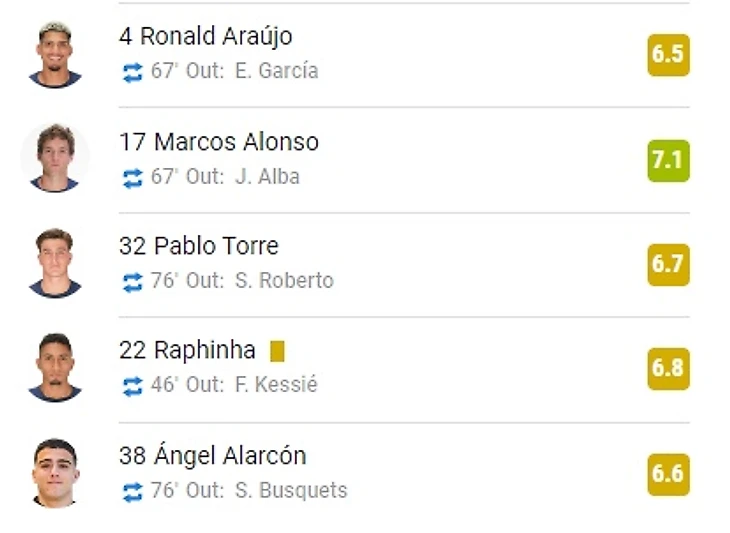730x533 pixels.
Task: Open Marcos Alonso's player photo
Action: (55, 158)
